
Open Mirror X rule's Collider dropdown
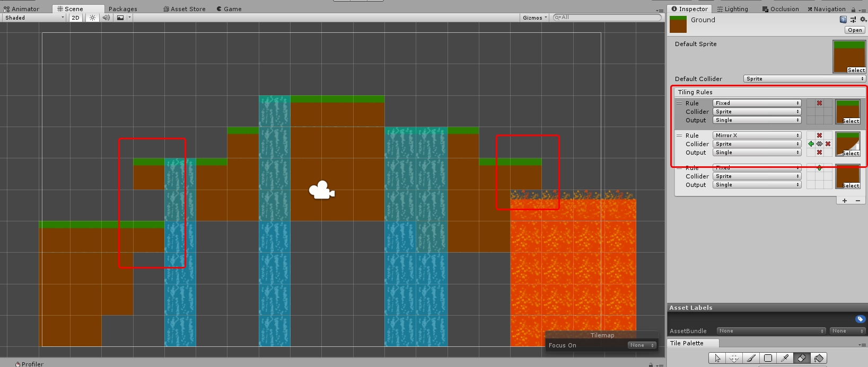pos(757,144)
